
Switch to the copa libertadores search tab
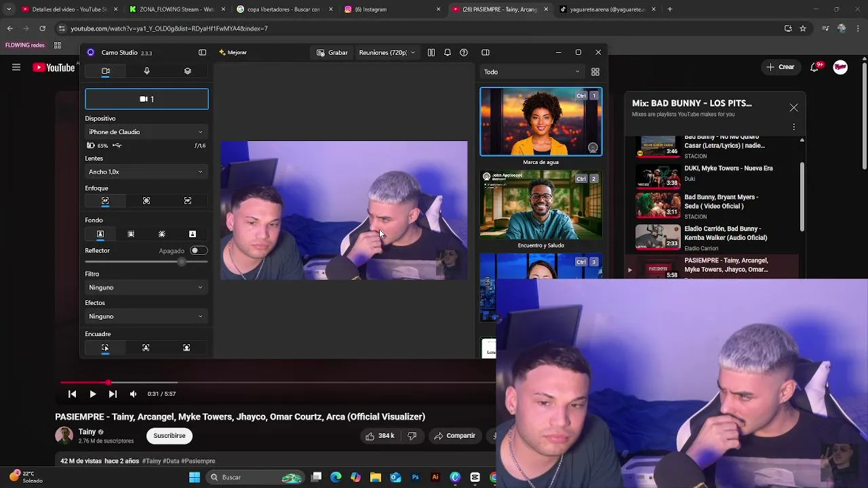click(x=285, y=9)
